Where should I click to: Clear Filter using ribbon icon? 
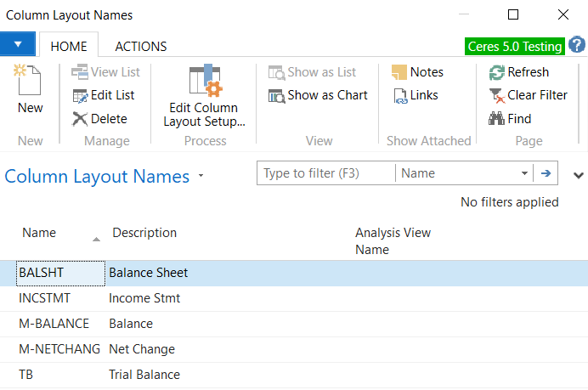tap(497, 95)
